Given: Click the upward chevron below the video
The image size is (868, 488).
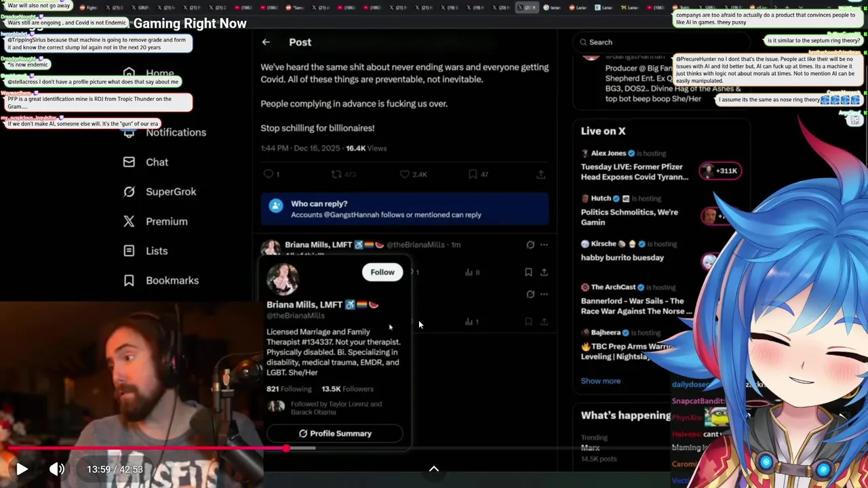Looking at the screenshot, I should tap(434, 468).
